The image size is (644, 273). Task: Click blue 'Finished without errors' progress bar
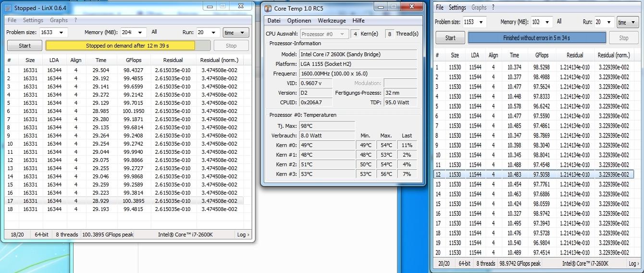pyautogui.click(x=537, y=38)
